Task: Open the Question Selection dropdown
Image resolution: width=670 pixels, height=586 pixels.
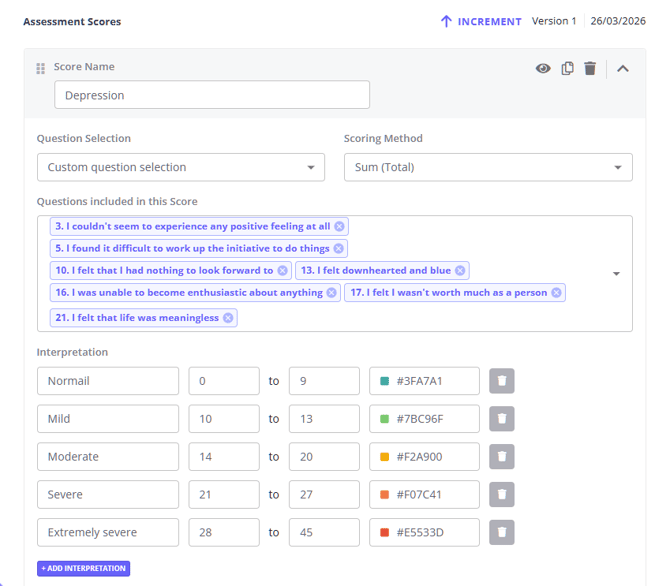Action: (x=181, y=167)
